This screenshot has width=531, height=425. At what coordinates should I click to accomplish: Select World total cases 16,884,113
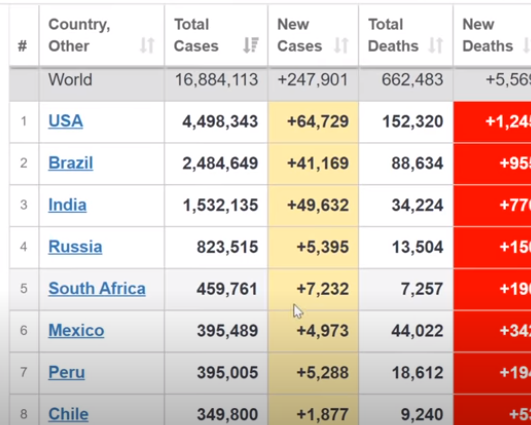click(x=216, y=80)
